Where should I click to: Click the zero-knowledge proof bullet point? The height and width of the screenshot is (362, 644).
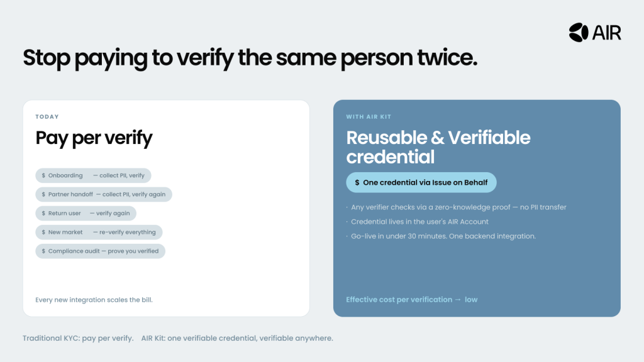point(458,207)
